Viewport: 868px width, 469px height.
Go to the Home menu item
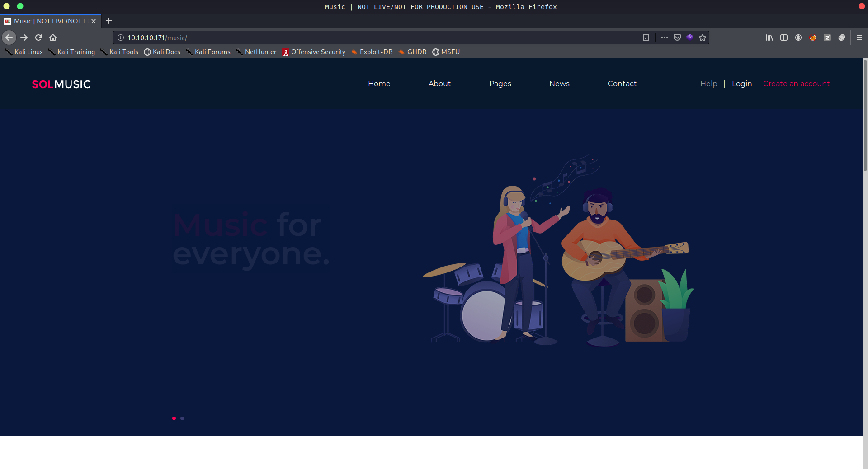click(379, 84)
